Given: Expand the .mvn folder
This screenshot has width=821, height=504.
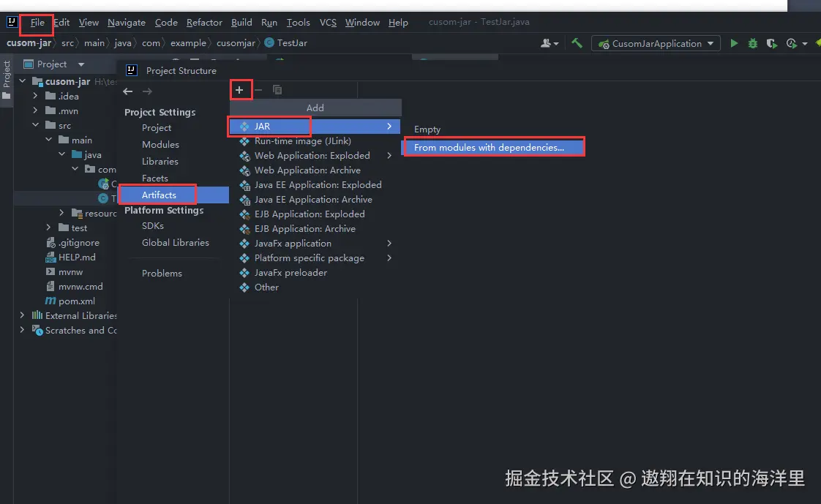Looking at the screenshot, I should pyautogui.click(x=35, y=110).
